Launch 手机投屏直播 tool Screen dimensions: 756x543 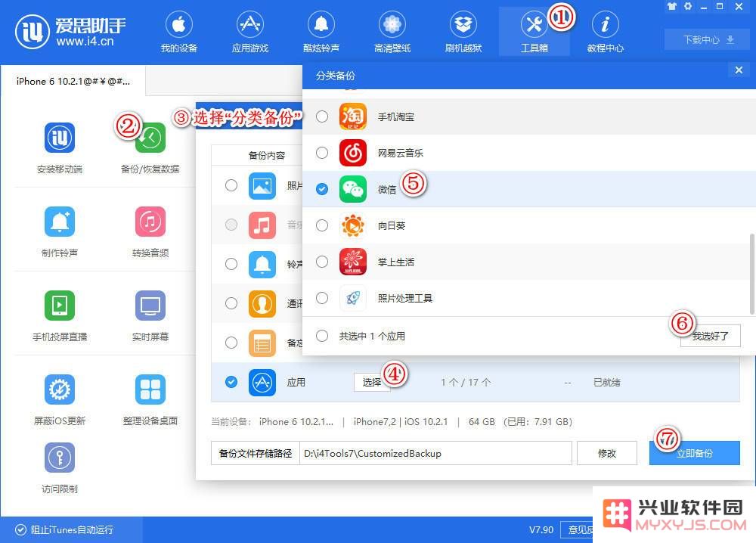[60, 315]
